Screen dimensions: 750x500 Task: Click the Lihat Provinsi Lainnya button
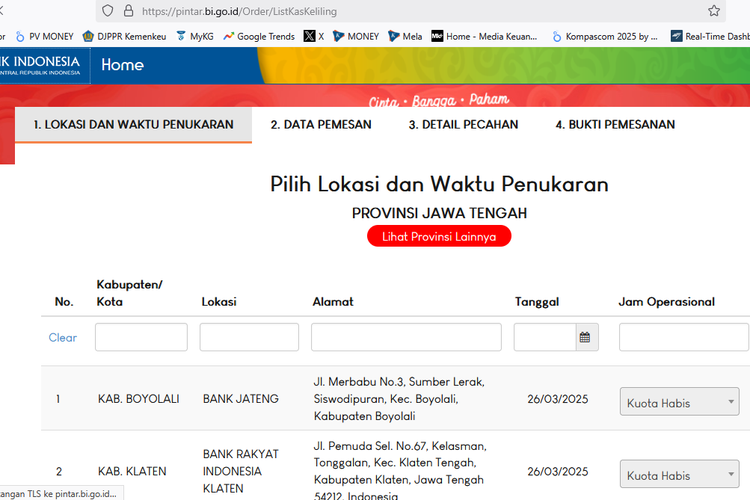(x=439, y=236)
